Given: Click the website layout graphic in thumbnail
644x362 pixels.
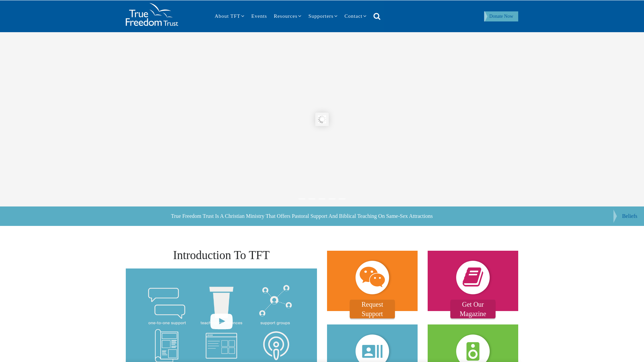Looking at the screenshot, I should pyautogui.click(x=221, y=346).
